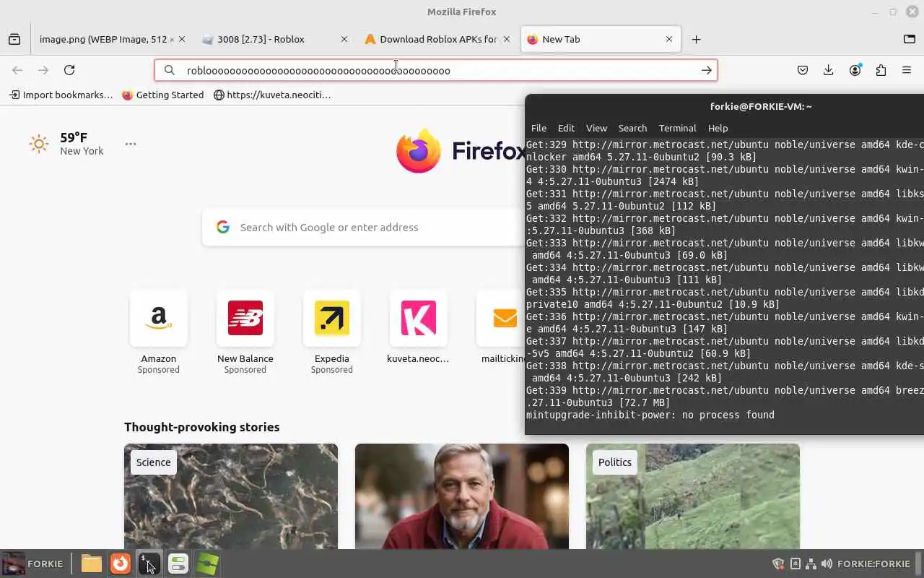Open weather widget options ellipsis
Image resolution: width=924 pixels, height=578 pixels.
(131, 144)
